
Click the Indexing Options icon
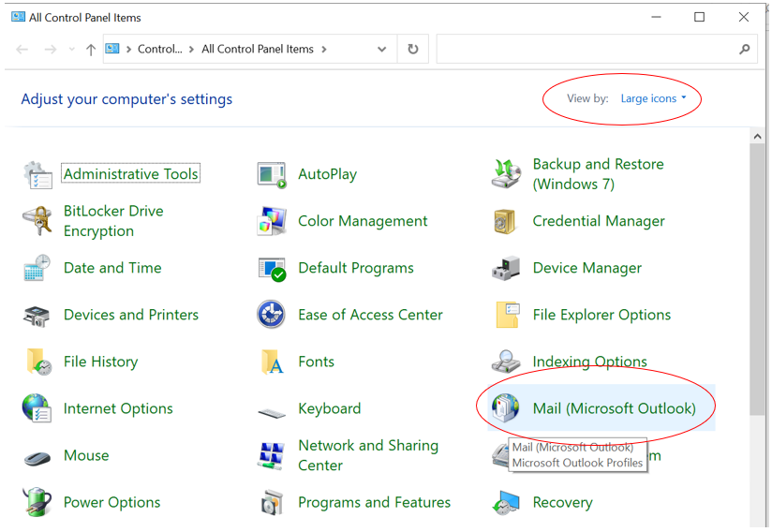(506, 362)
